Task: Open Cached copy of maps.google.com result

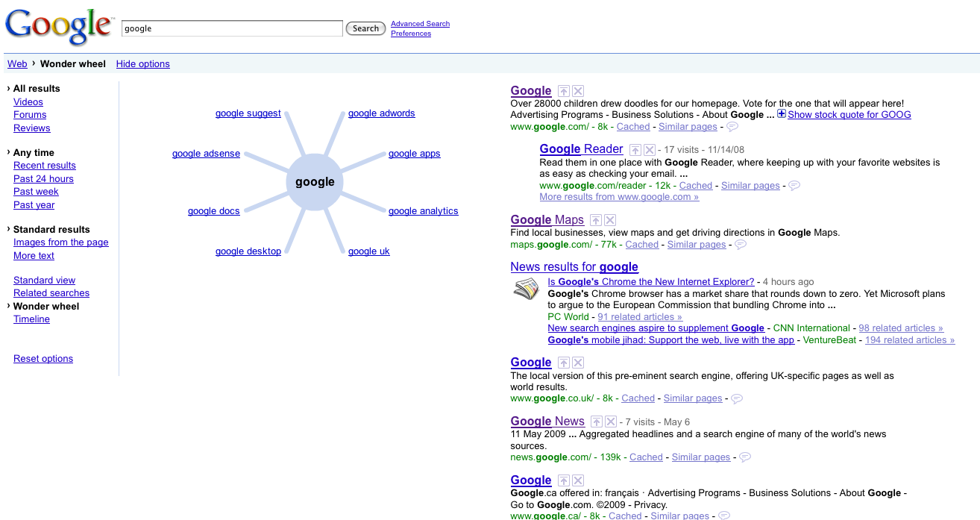Action: coord(642,245)
